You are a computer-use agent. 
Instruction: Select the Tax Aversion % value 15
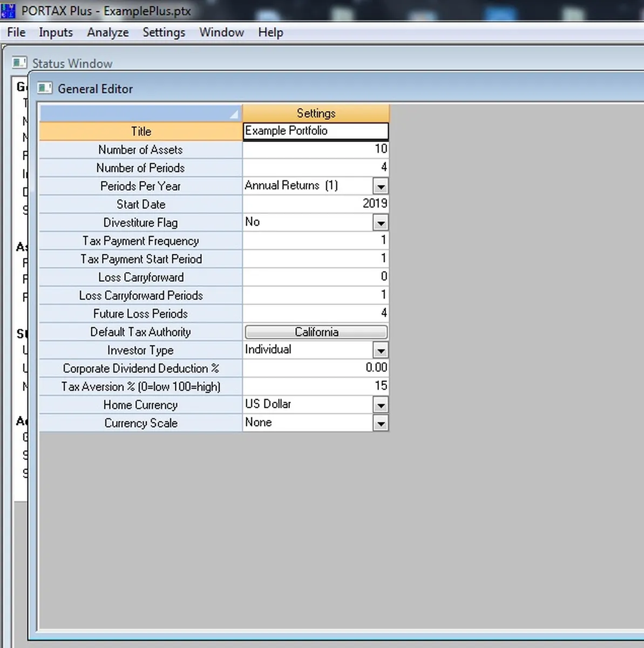pos(316,387)
